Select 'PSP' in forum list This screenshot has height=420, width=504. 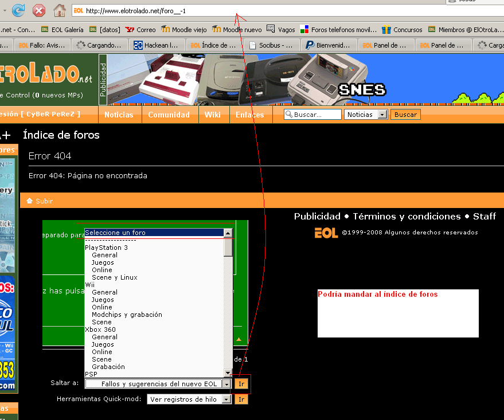coord(154,374)
